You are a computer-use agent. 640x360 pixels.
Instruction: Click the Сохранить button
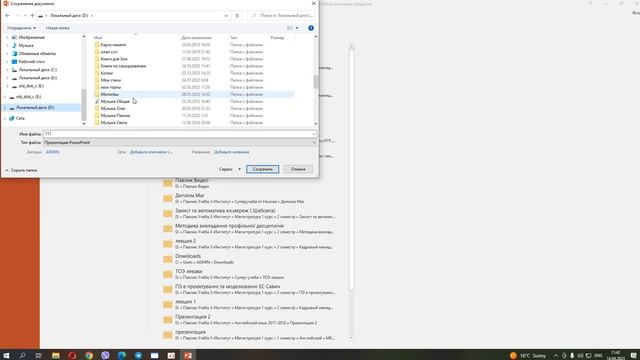[x=262, y=169]
